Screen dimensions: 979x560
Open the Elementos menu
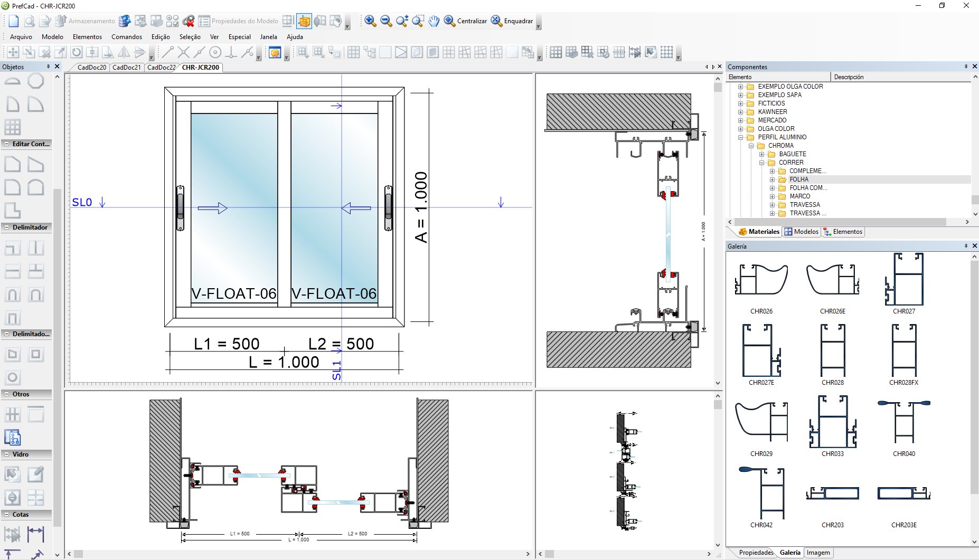[87, 37]
